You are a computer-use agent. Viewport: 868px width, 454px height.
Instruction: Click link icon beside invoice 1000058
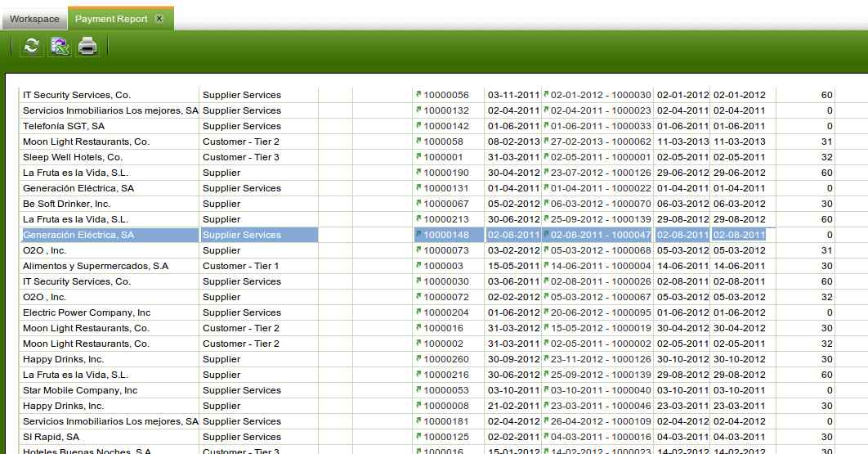(x=418, y=141)
